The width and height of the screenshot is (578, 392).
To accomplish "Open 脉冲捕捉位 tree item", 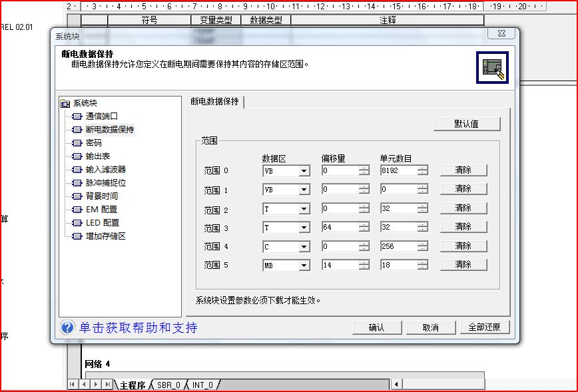I will pyautogui.click(x=105, y=183).
